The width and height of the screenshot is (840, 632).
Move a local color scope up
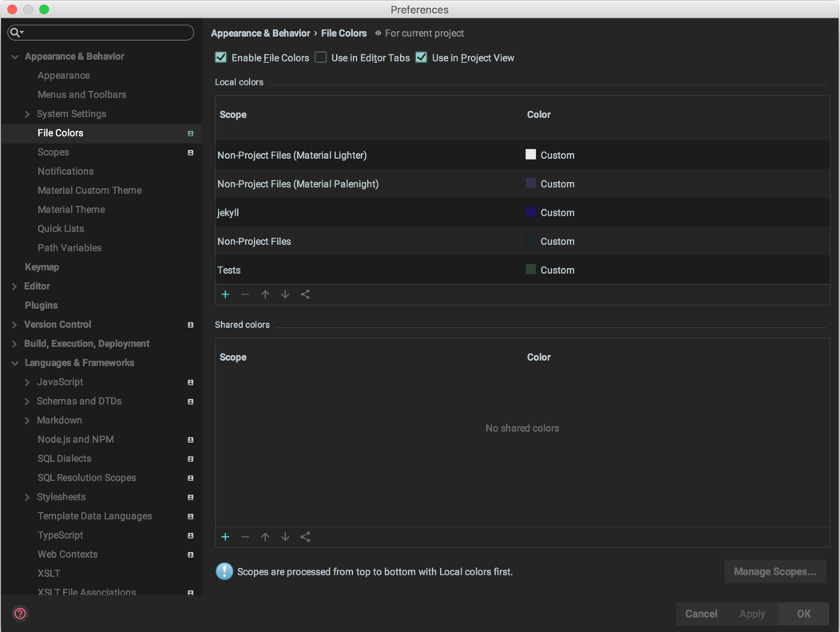tap(265, 294)
